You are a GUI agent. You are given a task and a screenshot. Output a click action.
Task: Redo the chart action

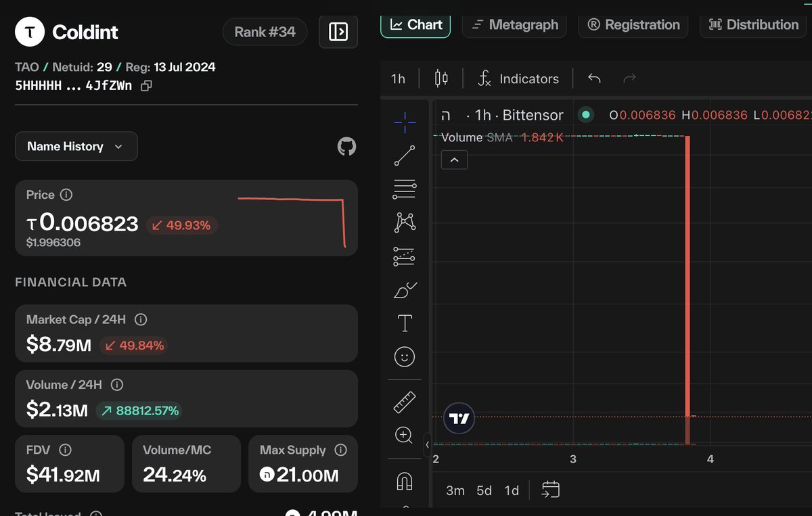629,78
